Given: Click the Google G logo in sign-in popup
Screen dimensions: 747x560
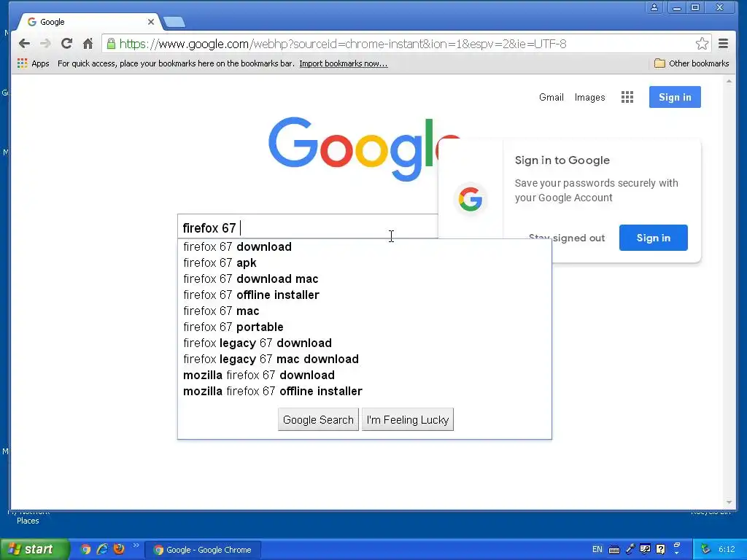Looking at the screenshot, I should [471, 199].
